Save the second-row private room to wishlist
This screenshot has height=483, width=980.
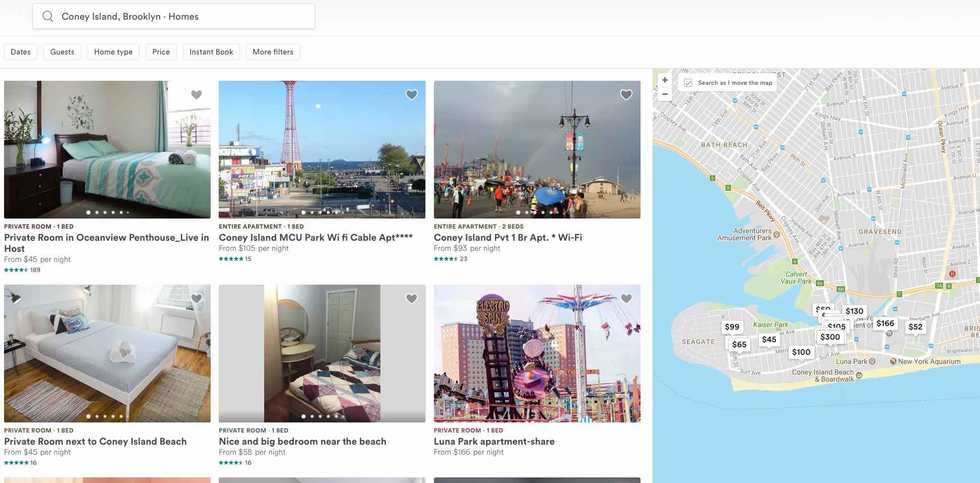[197, 298]
